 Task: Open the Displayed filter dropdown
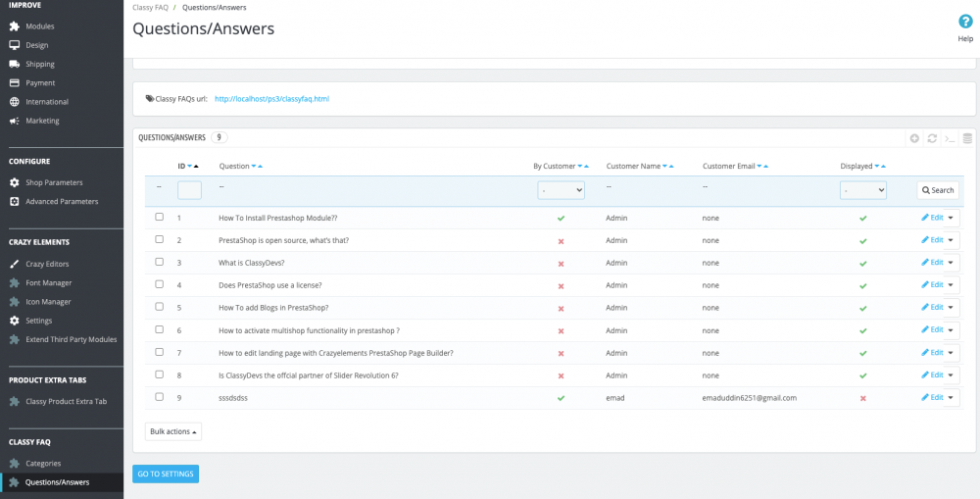pos(863,190)
